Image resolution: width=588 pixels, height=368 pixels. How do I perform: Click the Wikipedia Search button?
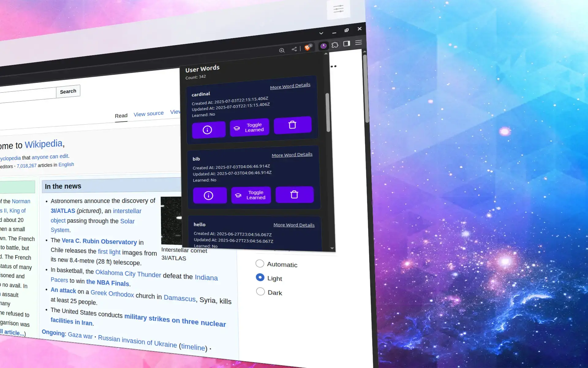click(x=68, y=91)
